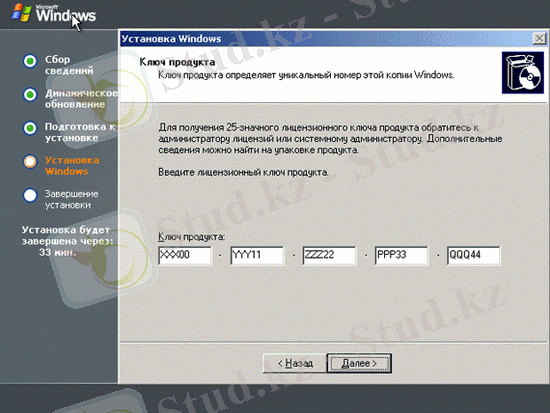Close the 'Установка Windows' dialog
550x413 pixels.
(x=539, y=38)
